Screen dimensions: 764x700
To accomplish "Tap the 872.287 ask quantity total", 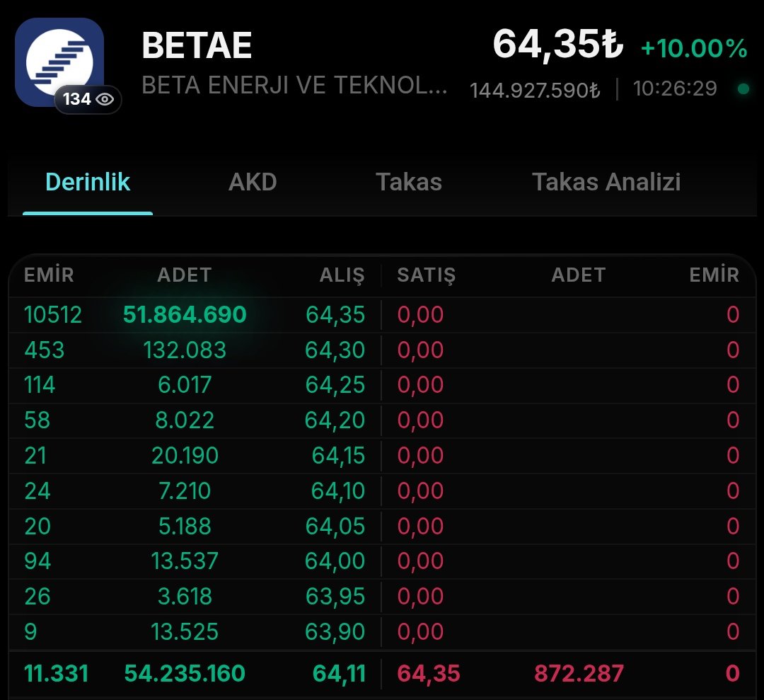I will tap(579, 674).
